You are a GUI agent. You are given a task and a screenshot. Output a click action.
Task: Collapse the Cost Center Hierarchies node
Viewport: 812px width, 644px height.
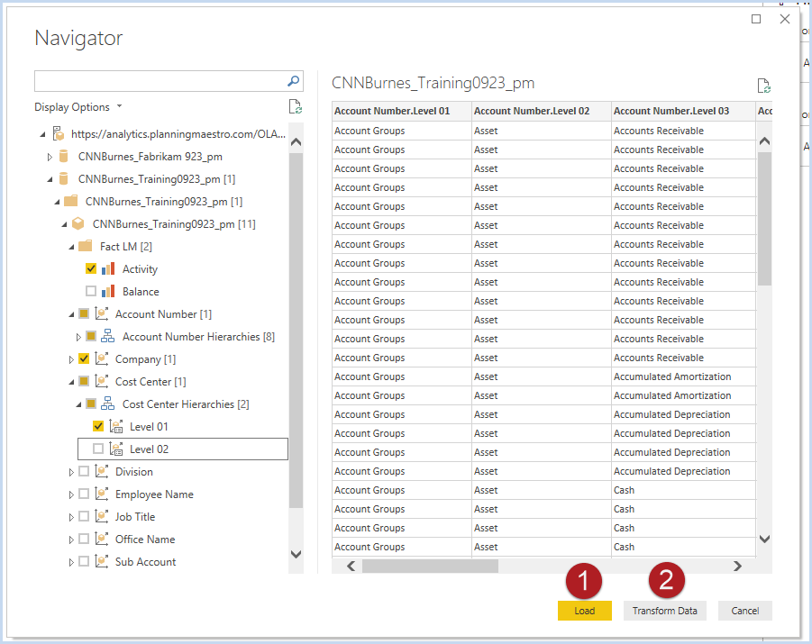(x=78, y=404)
